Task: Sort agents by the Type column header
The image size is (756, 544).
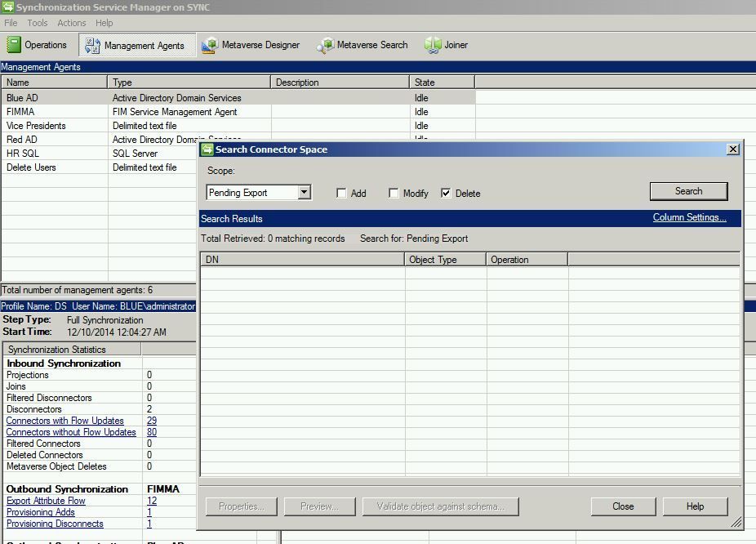Action: (x=189, y=82)
